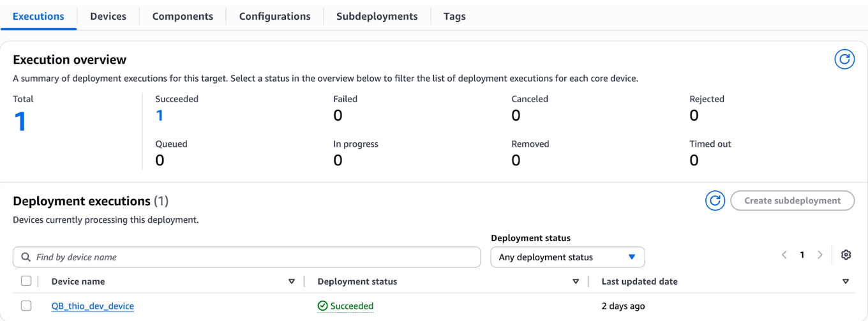868x321 pixels.
Task: Switch to the Devices tab
Action: [x=108, y=17]
